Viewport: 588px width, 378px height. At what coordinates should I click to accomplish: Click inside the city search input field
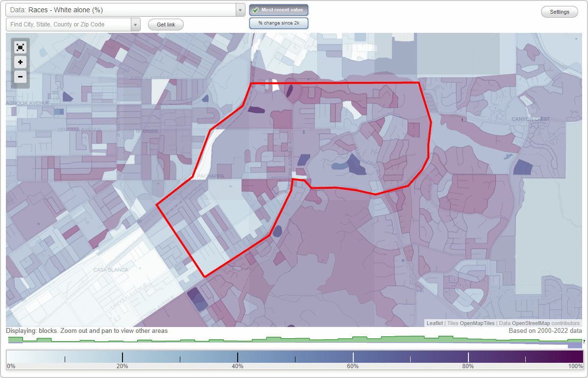[x=69, y=24]
